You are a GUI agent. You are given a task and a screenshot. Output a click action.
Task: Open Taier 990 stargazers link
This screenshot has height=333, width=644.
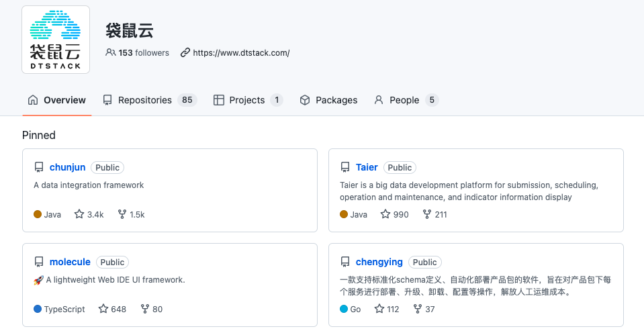tap(395, 214)
